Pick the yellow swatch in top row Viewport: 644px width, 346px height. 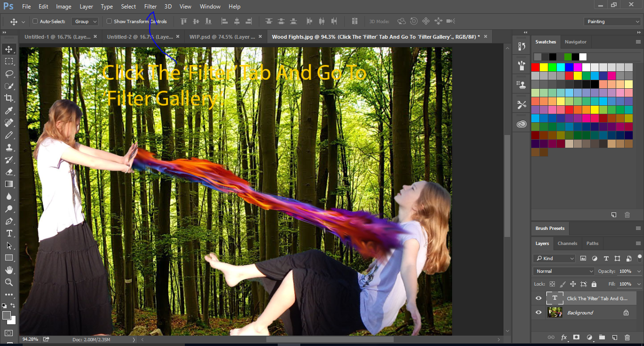[544, 68]
